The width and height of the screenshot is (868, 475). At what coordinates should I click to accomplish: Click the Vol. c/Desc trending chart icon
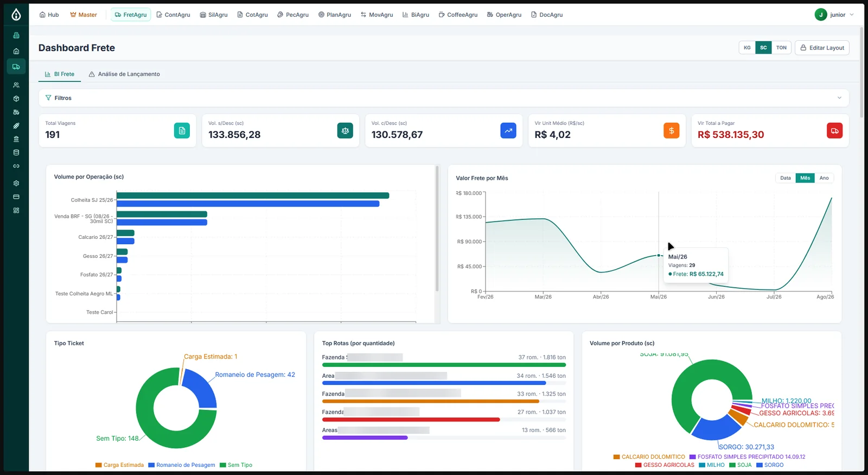point(508,130)
